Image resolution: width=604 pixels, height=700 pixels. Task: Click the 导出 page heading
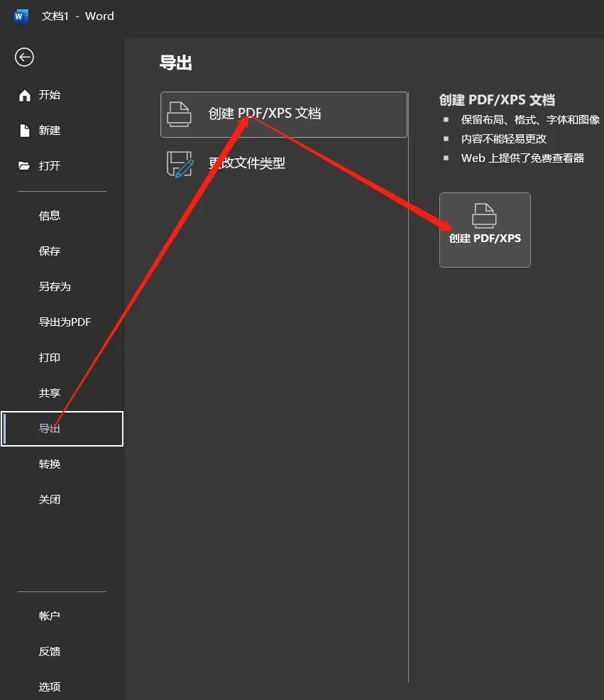pyautogui.click(x=176, y=62)
